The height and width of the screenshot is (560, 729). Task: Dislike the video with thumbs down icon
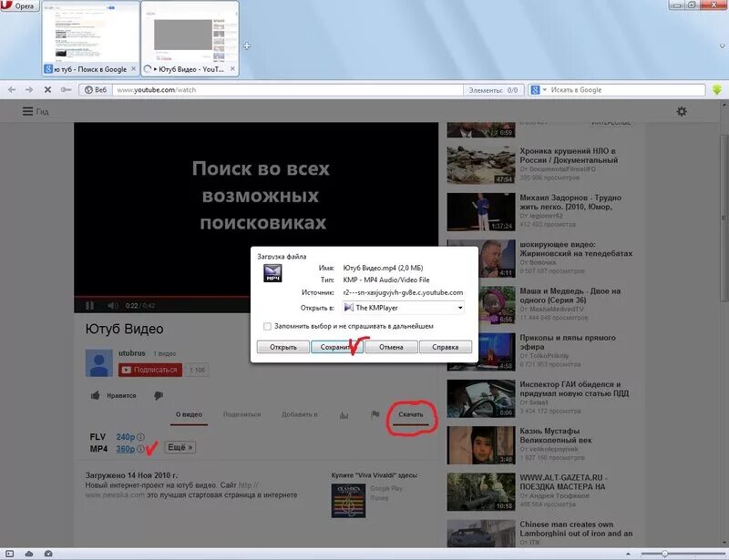coord(159,395)
